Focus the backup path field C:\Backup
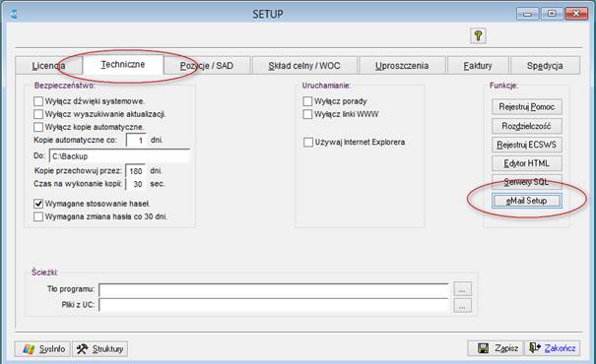596x364 pixels. 120,156
